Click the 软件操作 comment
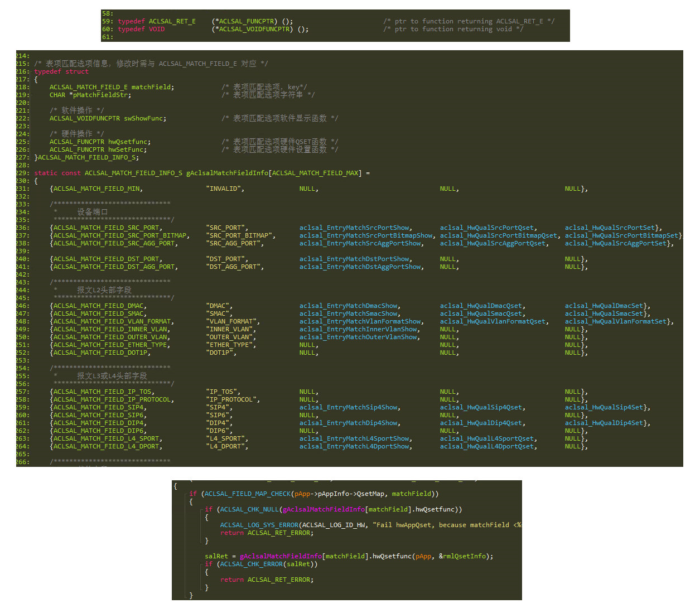The image size is (700, 608). pos(77,110)
